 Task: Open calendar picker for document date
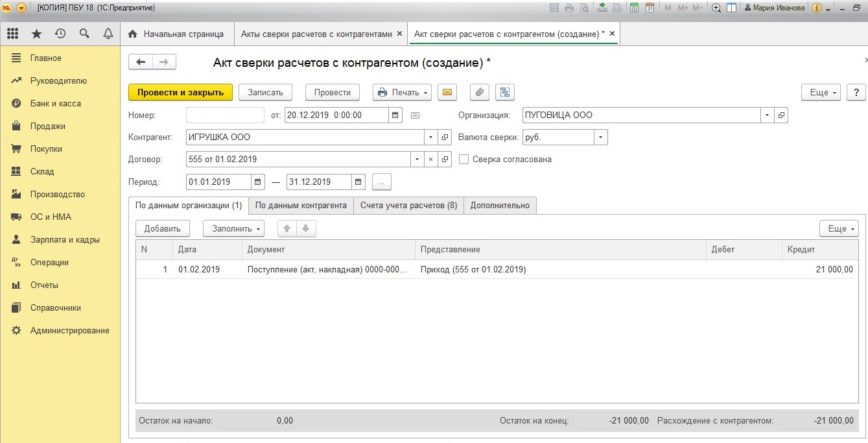click(x=395, y=115)
